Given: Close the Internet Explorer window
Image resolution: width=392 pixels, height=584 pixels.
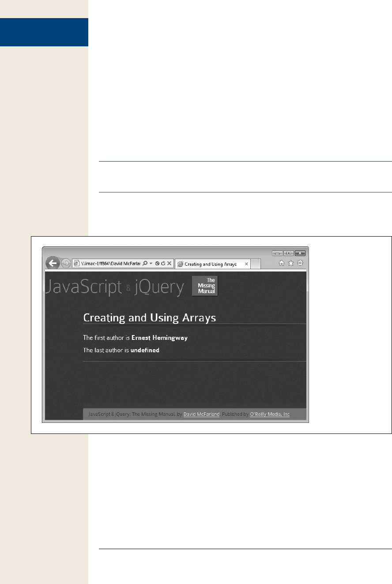Looking at the screenshot, I should (300, 253).
